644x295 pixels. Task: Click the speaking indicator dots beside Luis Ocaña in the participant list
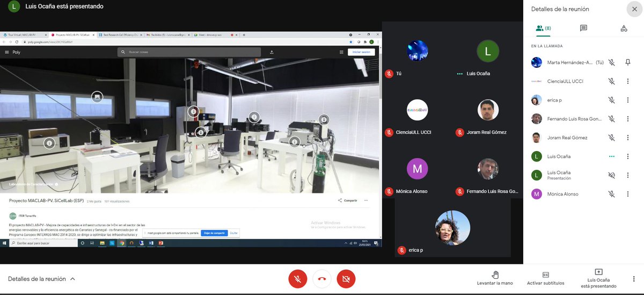[611, 156]
